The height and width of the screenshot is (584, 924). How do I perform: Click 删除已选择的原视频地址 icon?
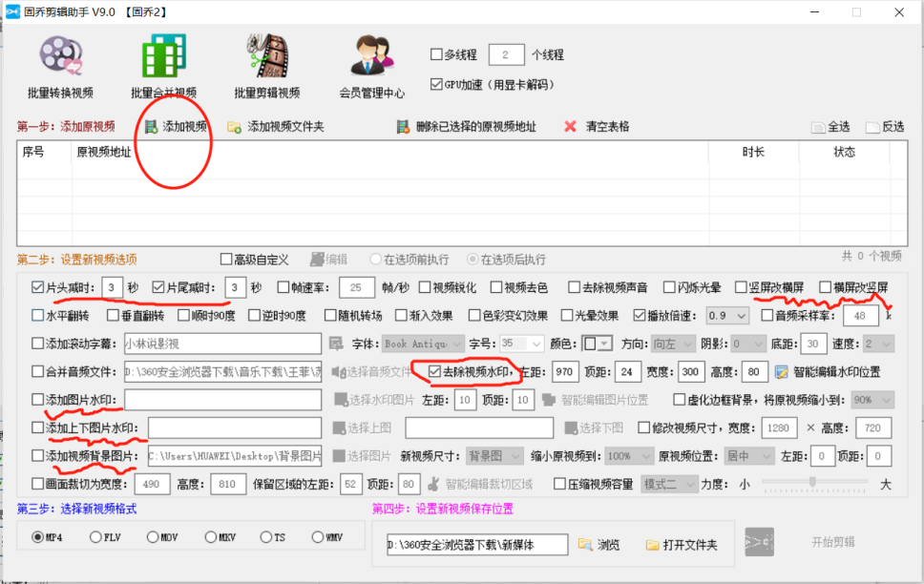401,125
